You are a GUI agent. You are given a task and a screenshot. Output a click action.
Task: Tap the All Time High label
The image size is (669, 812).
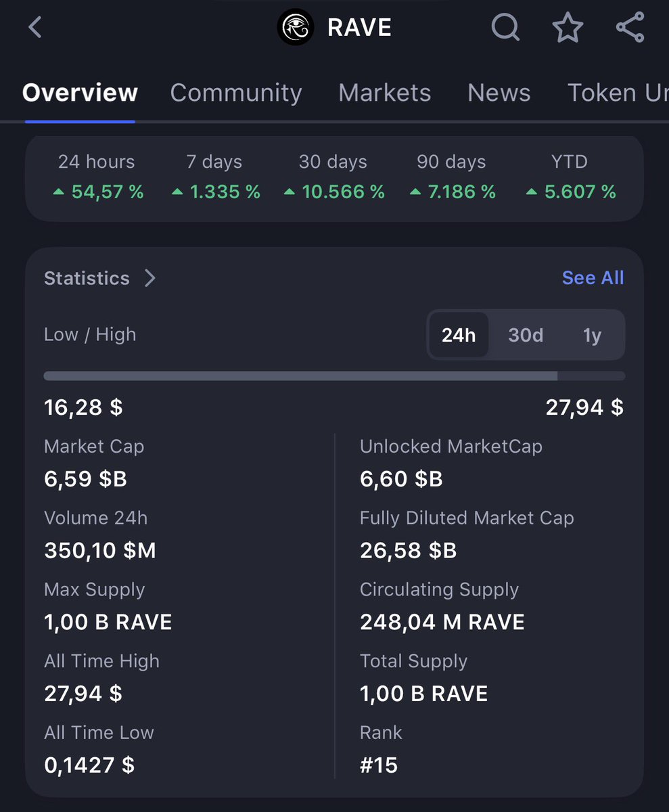click(101, 661)
